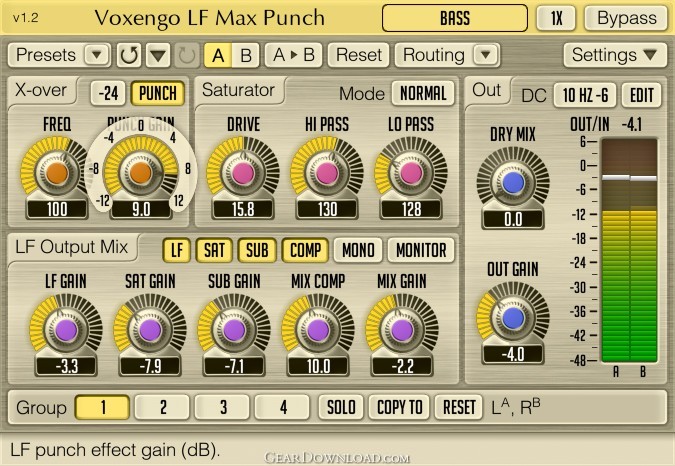Click the SAT GAIN value -7.9

click(150, 367)
